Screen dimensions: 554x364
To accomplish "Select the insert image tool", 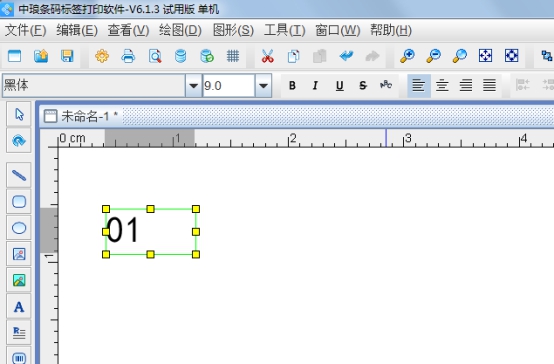I will click(x=19, y=254).
